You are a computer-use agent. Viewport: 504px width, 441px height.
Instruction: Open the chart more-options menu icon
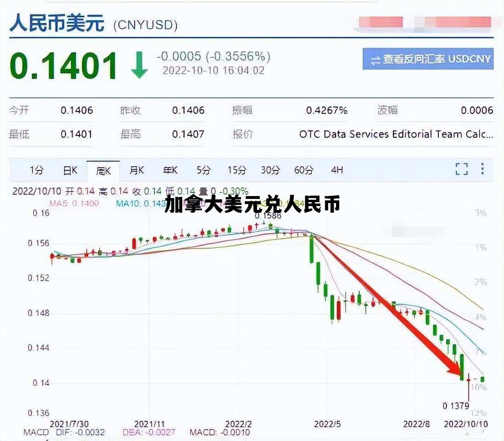point(482,170)
